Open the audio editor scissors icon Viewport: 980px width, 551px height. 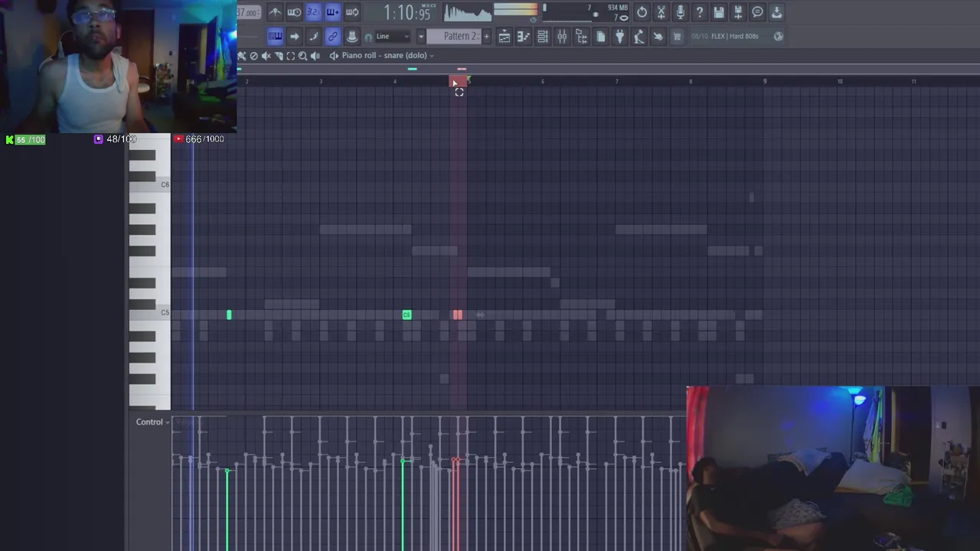tap(661, 12)
